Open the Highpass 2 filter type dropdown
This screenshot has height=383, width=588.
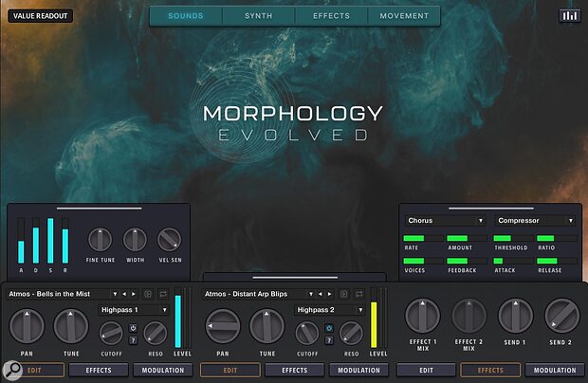(x=330, y=310)
